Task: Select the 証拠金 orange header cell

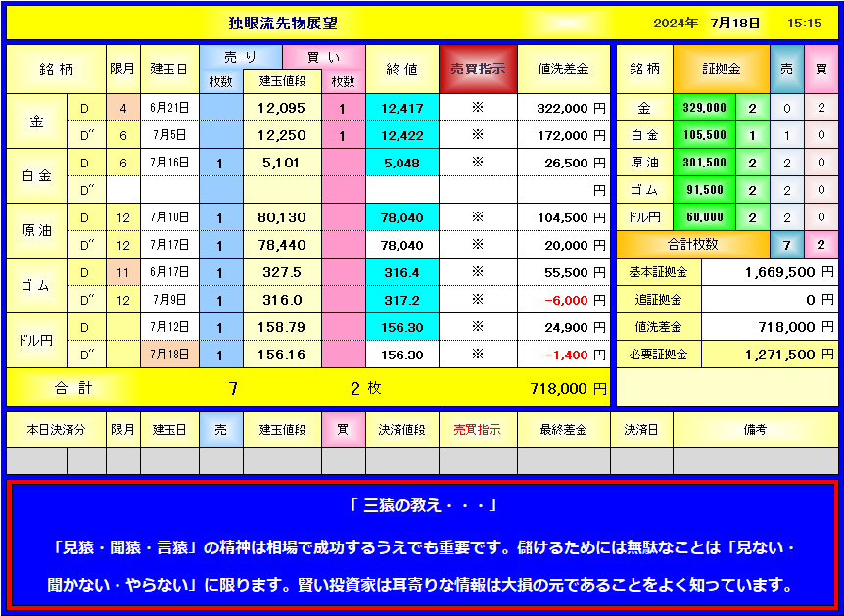Action: (x=722, y=69)
